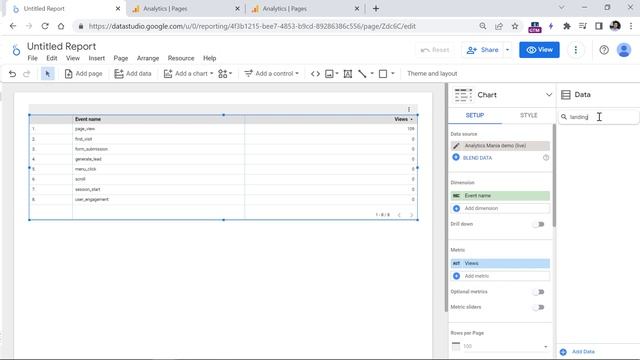Viewport: 640px width, 360px height.
Task: Select the Views metric chip
Action: pos(500,263)
